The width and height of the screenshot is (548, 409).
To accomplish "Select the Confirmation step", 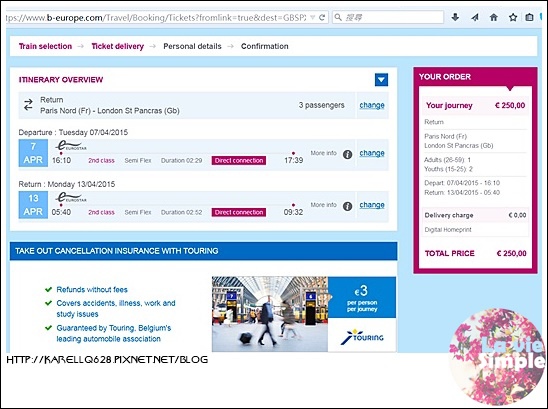I will 265,46.
